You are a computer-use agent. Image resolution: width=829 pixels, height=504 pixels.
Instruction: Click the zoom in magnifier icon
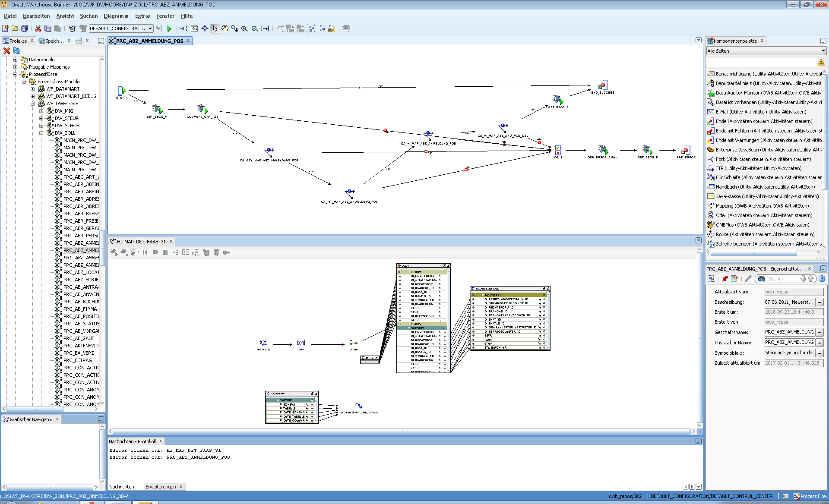[x=244, y=28]
